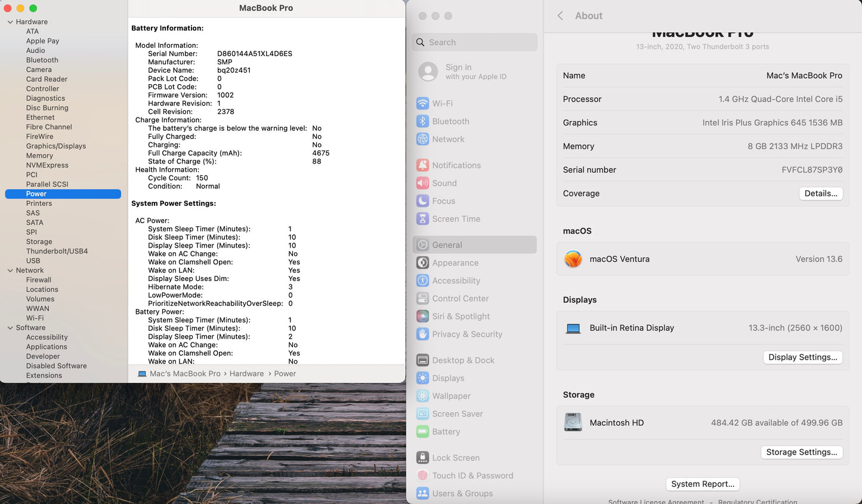Collapse the Network section chevron
Image resolution: width=862 pixels, height=504 pixels.
tap(10, 271)
